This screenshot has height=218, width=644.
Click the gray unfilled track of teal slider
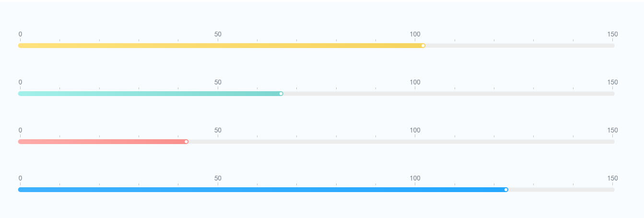[449, 94]
